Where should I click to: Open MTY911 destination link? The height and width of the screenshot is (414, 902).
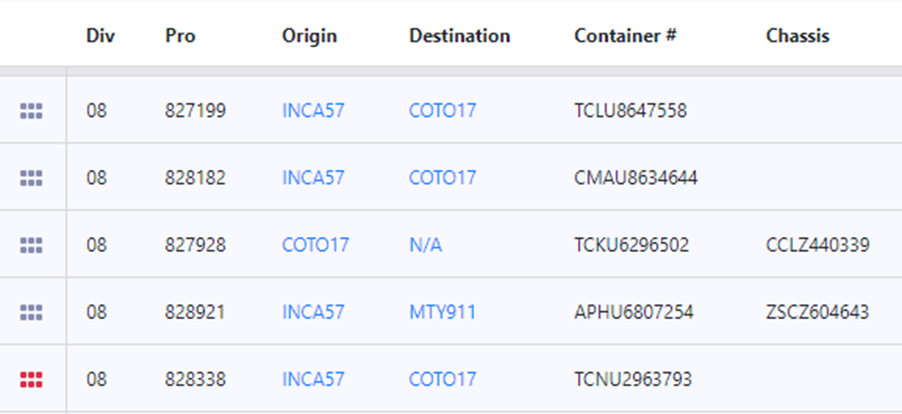(x=442, y=312)
